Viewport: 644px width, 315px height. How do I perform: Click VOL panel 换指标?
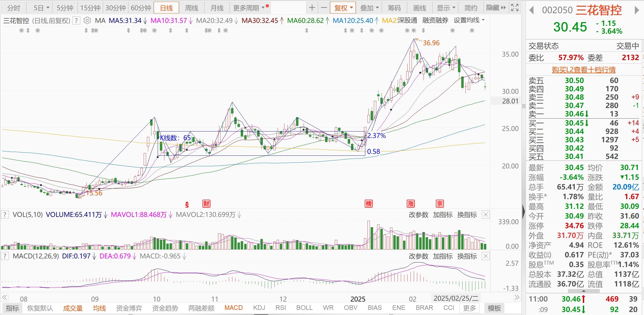(467, 215)
